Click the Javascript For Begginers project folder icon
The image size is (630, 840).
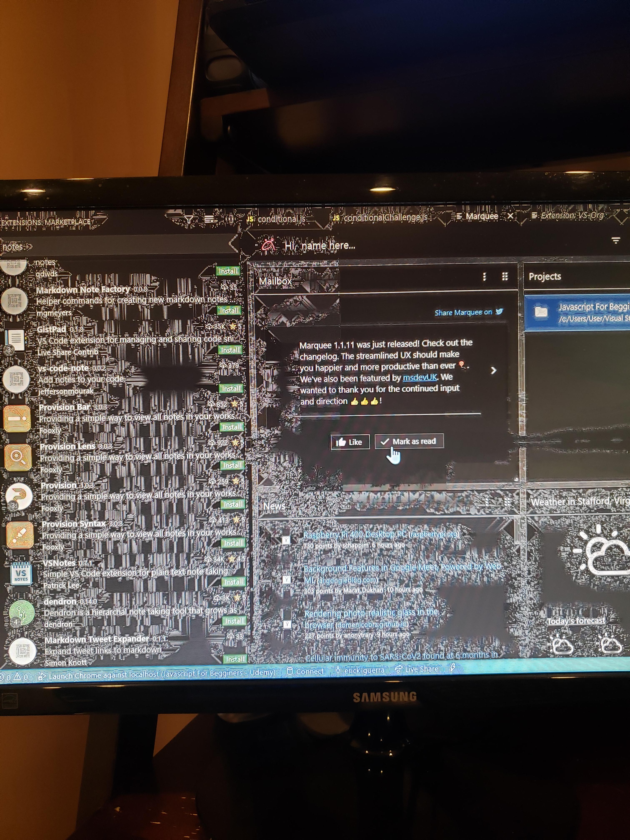click(x=541, y=311)
